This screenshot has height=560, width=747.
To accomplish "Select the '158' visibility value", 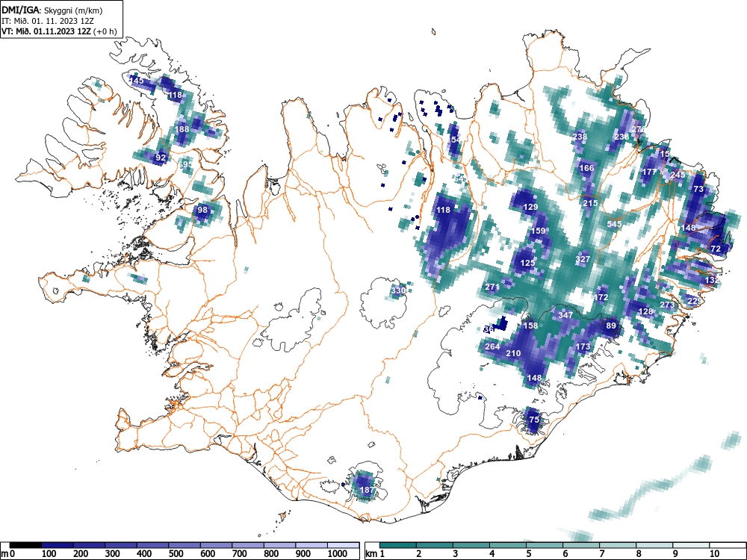I will pos(530,326).
